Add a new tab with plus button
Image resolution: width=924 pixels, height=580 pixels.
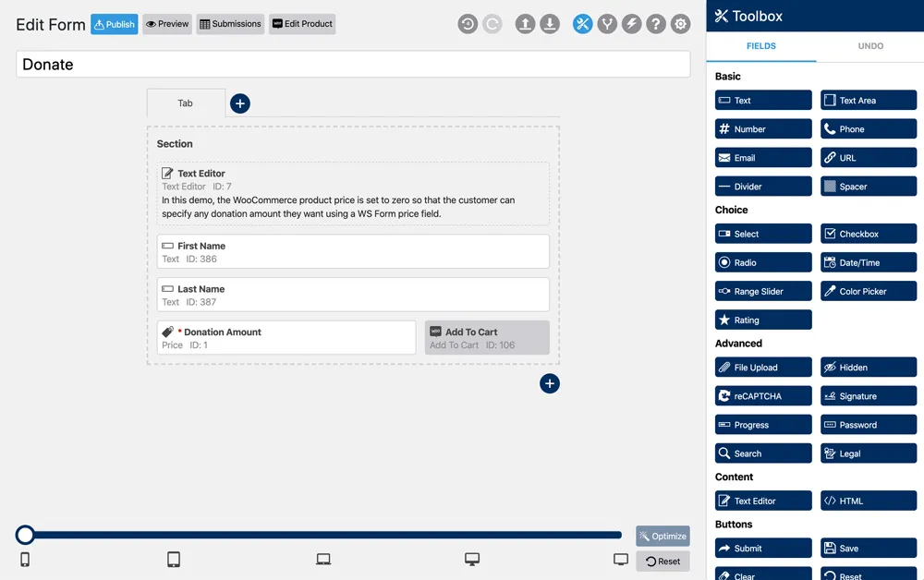coord(240,103)
